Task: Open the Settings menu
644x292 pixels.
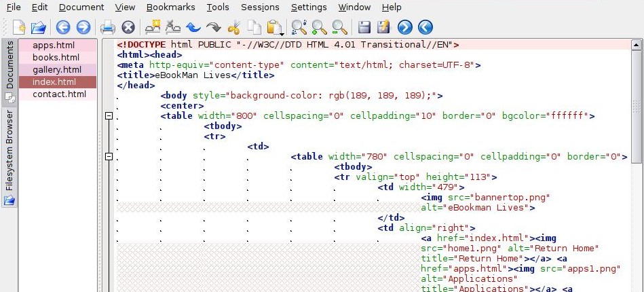Action: (309, 7)
